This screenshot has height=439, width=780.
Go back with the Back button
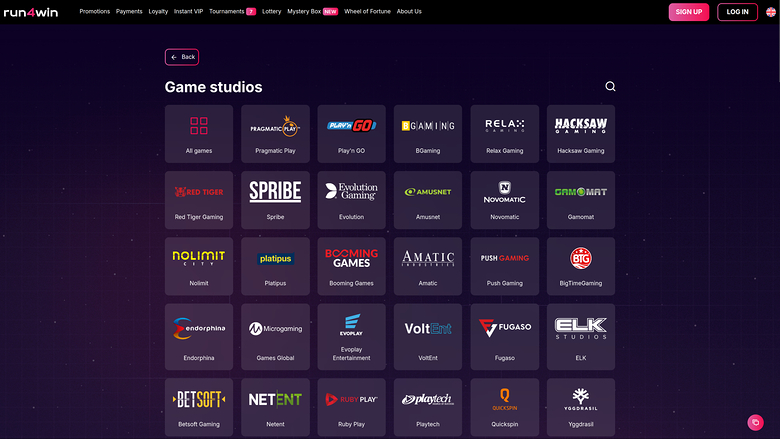coord(182,57)
